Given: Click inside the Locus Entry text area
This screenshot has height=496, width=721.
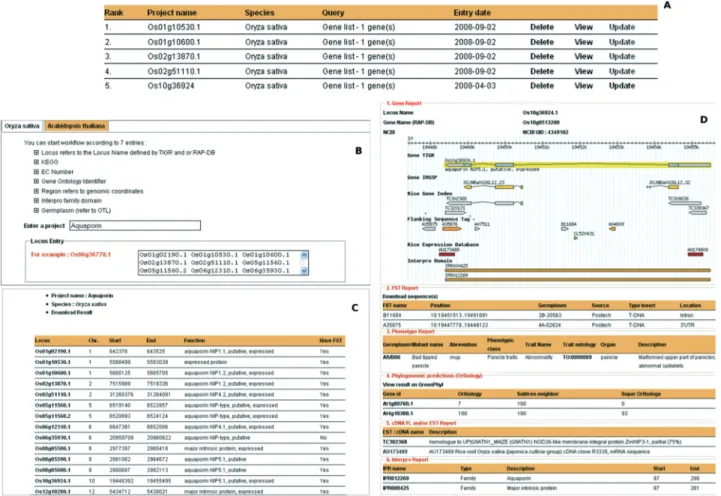Looking at the screenshot, I should click(219, 262).
